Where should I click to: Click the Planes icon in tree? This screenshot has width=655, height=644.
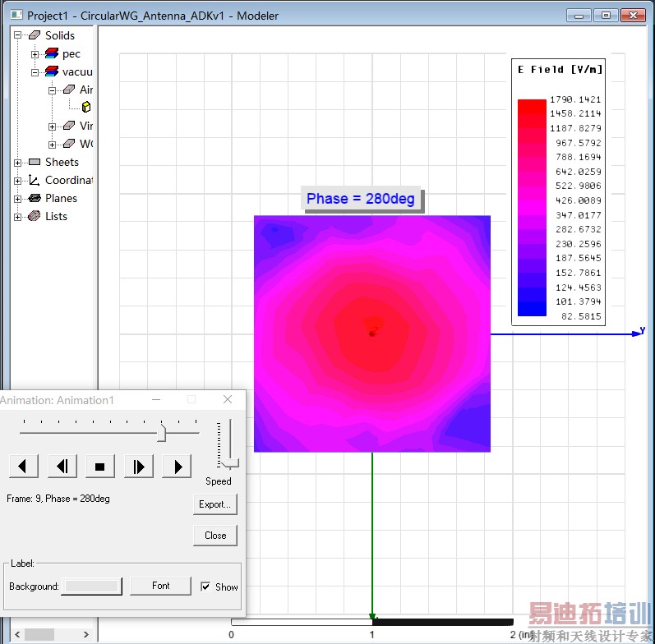(34, 198)
